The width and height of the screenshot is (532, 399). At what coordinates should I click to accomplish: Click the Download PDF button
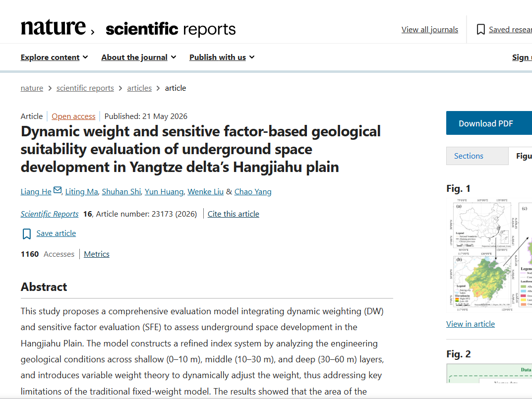pyautogui.click(x=489, y=123)
